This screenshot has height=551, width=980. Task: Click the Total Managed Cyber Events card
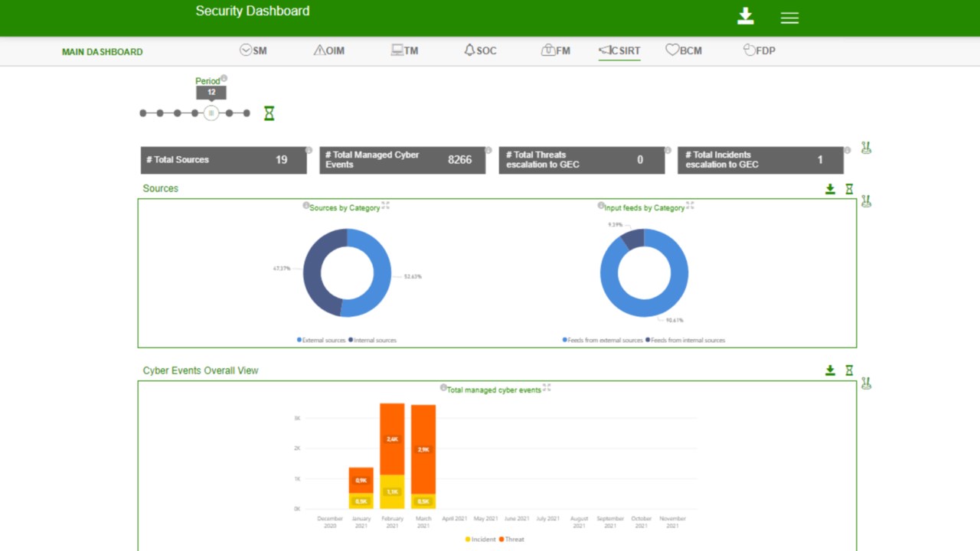pos(403,160)
